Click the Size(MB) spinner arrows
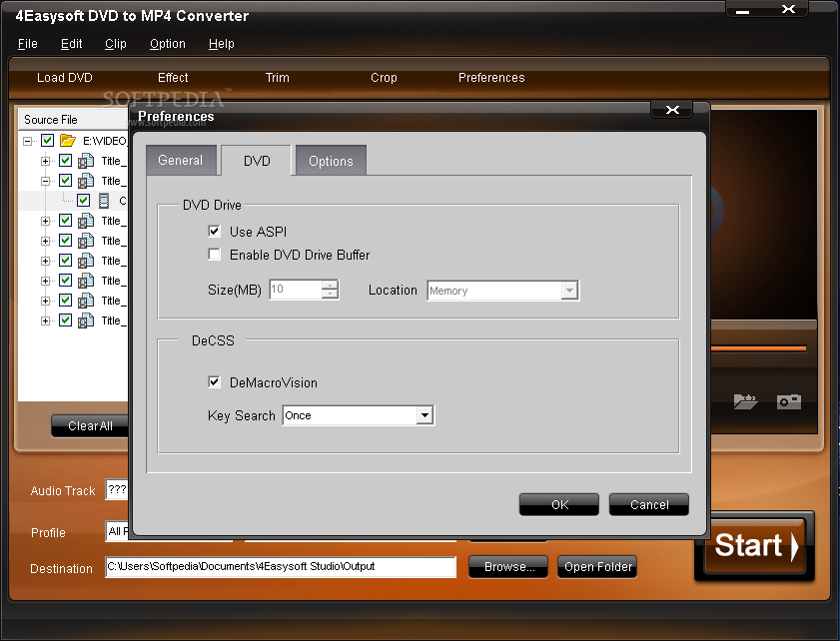This screenshot has width=840, height=641. (x=330, y=290)
